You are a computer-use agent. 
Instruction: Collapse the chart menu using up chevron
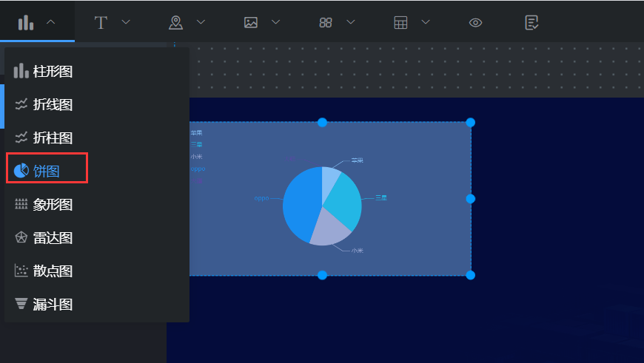coord(50,22)
